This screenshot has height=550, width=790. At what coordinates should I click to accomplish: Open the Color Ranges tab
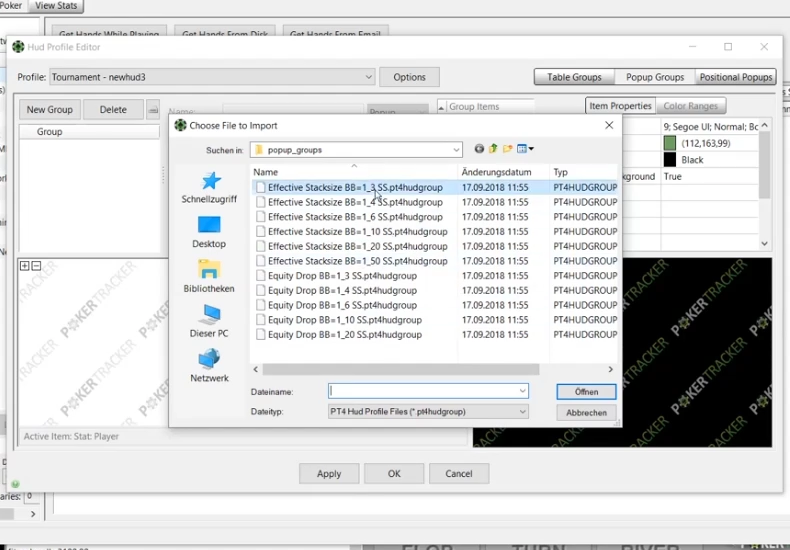[x=690, y=106]
